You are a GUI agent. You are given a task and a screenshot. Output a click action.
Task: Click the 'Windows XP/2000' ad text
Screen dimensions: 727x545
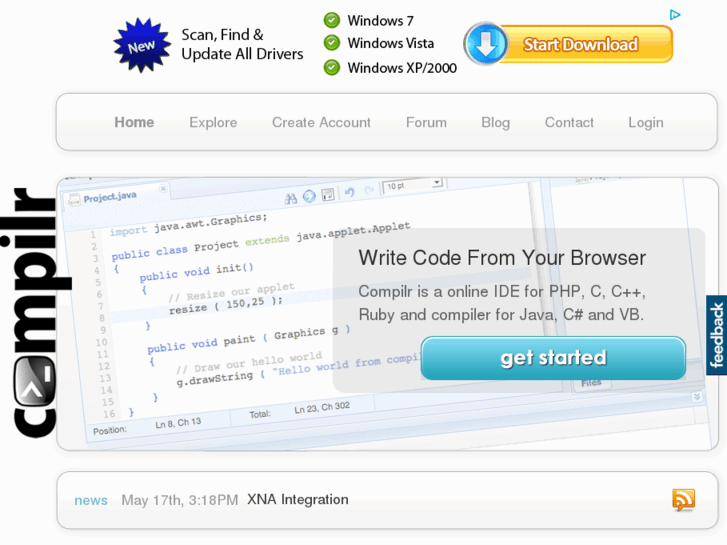tap(402, 68)
